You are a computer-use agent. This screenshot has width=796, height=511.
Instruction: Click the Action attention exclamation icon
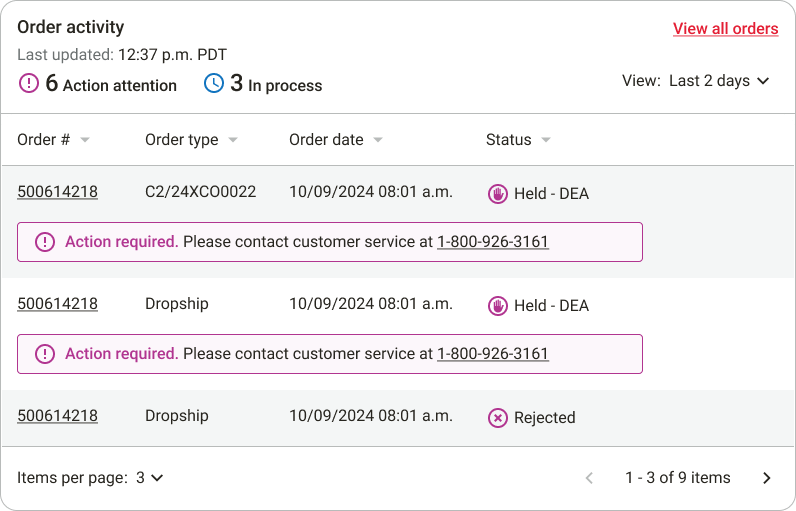tap(29, 83)
